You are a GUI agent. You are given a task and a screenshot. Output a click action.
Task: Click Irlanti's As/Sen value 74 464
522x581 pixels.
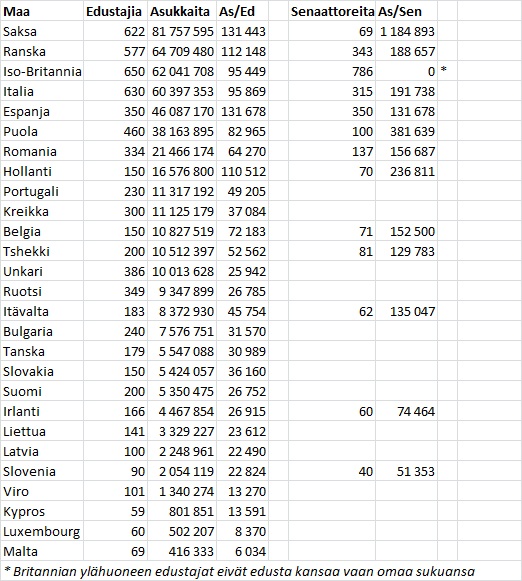pos(406,411)
